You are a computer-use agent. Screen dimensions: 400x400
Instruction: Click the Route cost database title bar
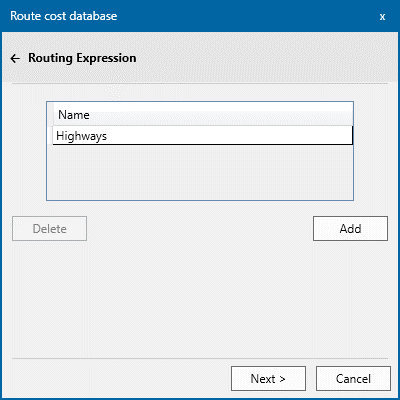pos(200,16)
